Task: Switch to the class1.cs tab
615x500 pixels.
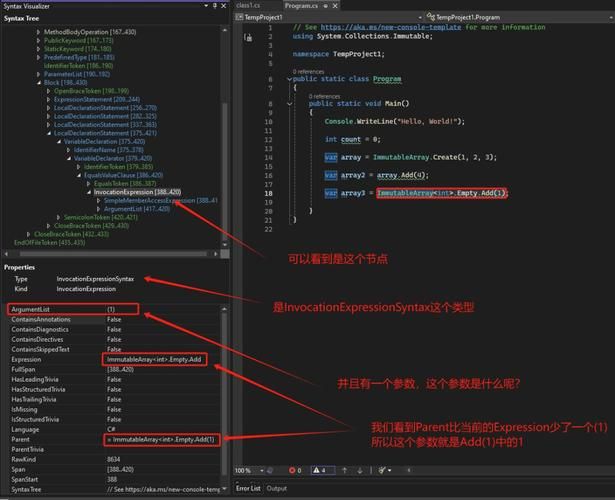Action: [247, 5]
